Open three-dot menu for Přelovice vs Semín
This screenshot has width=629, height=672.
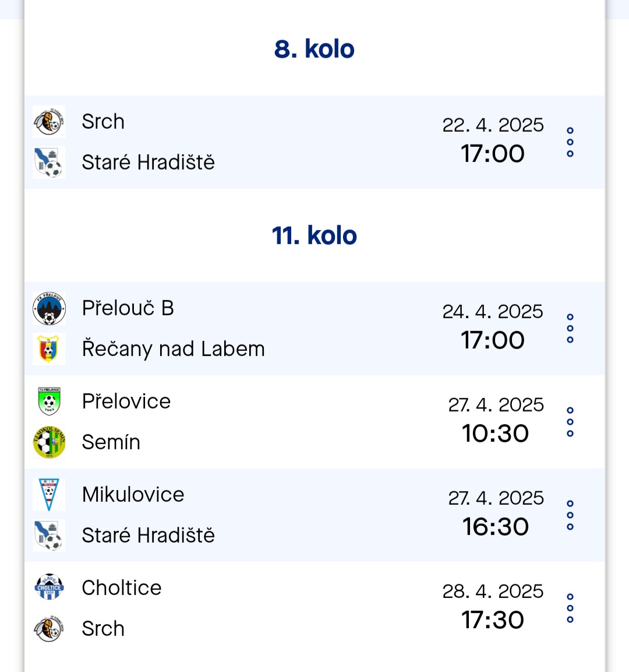(x=570, y=422)
